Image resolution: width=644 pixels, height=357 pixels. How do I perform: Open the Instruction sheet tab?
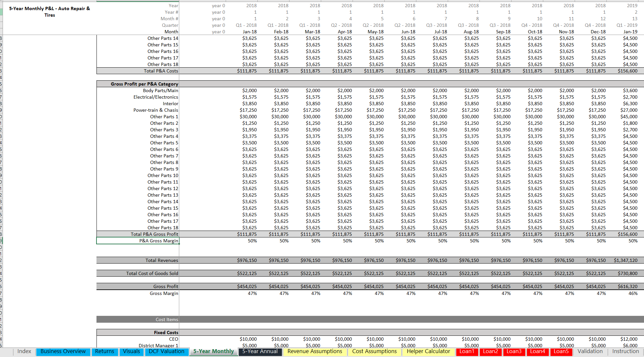[x=626, y=351]
